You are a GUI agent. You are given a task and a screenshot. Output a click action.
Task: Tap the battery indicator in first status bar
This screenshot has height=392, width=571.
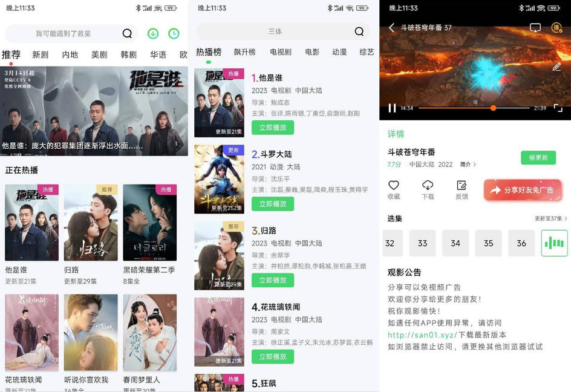coord(171,8)
